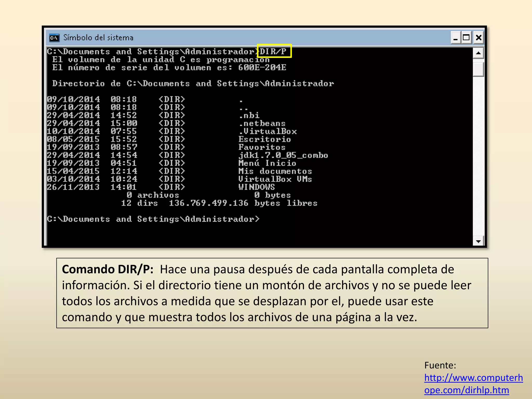Screen dimensions: 532x399
Task: Click the Favoritos directory entry
Action: point(262,147)
